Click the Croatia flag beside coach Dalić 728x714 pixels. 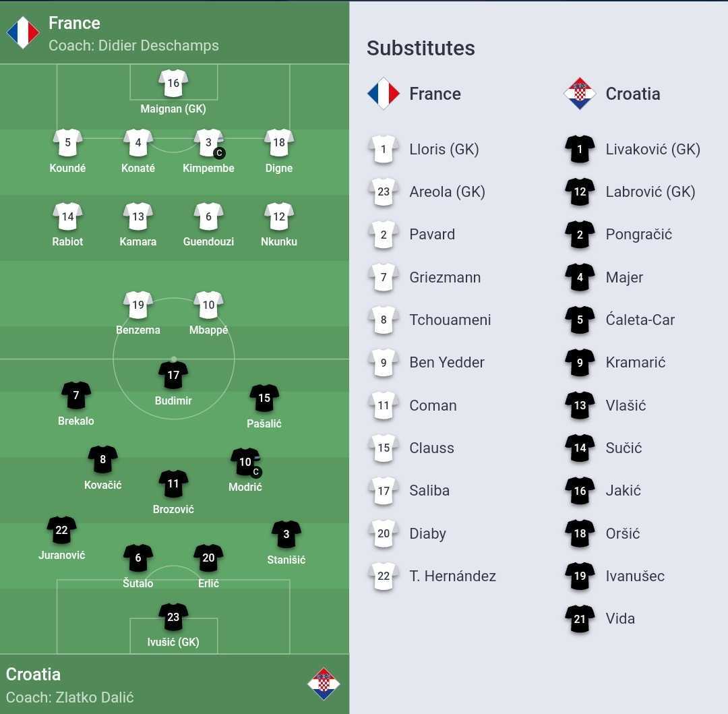click(324, 684)
